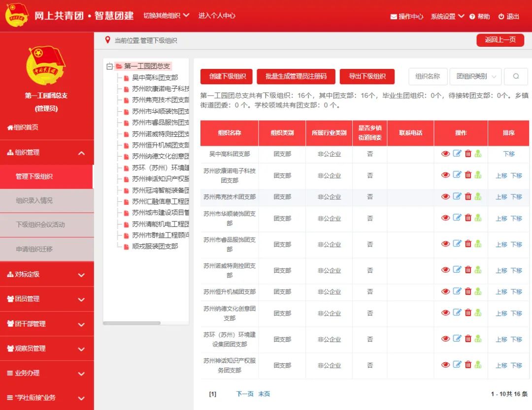Click the 退出 power icon
The width and height of the screenshot is (532, 410).
501,17
